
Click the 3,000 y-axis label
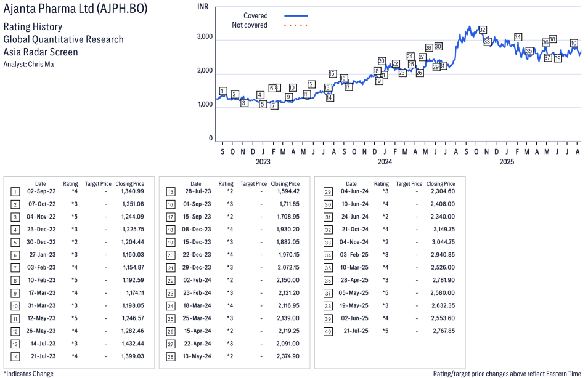pos(205,37)
